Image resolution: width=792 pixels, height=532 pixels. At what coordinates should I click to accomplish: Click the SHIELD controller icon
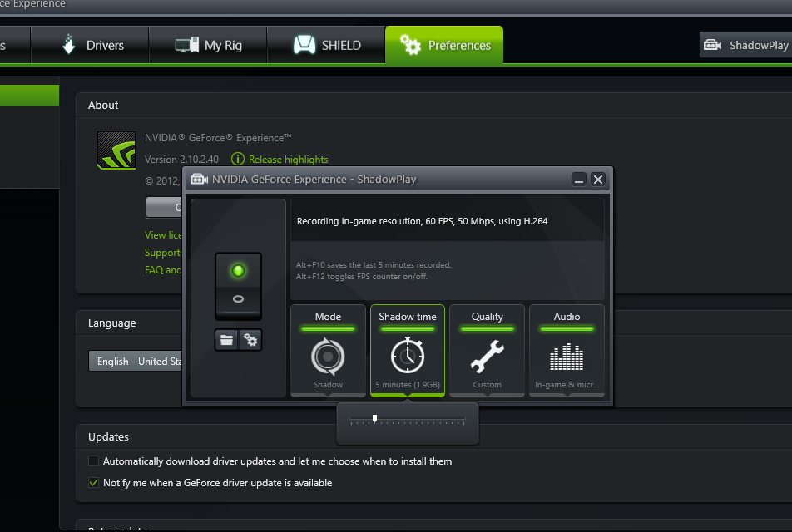[304, 45]
